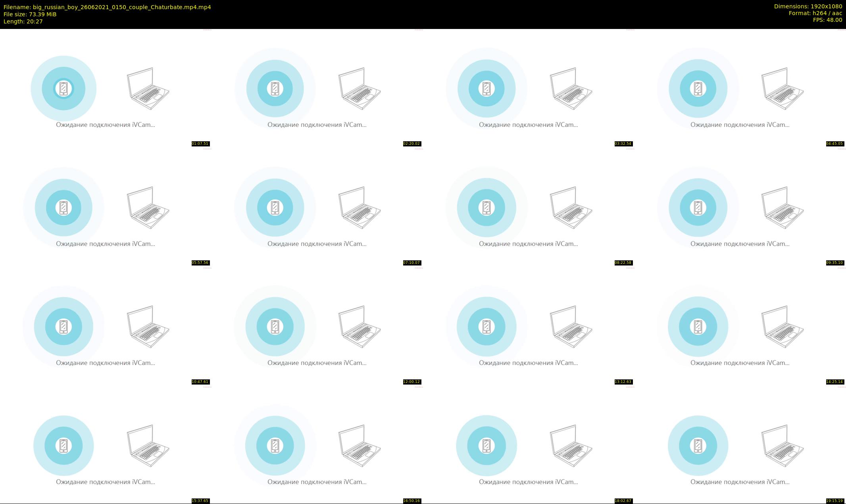
Task: Click the phone icon in the 05:57.56 frame
Action: point(63,207)
